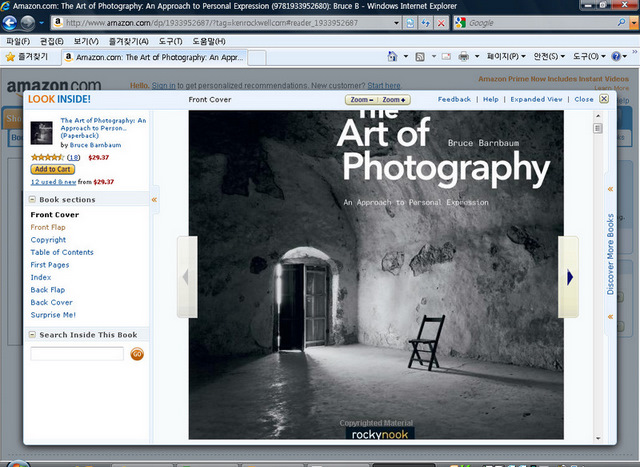640x467 pixels.
Task: Stop page loading with the red X
Action: pos(441,23)
